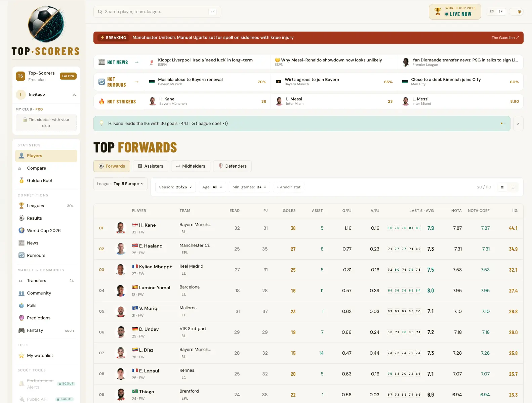Open the Transfers section

[x=46, y=281]
